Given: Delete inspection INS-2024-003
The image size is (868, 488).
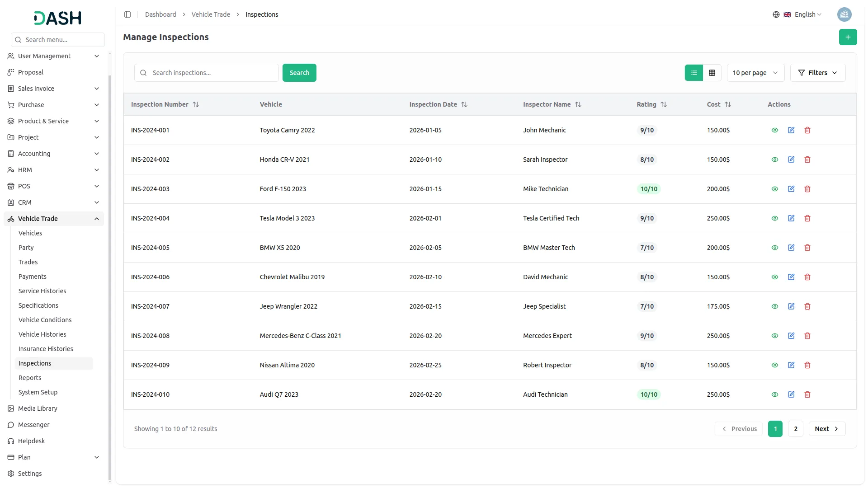Looking at the screenshot, I should pos(807,189).
